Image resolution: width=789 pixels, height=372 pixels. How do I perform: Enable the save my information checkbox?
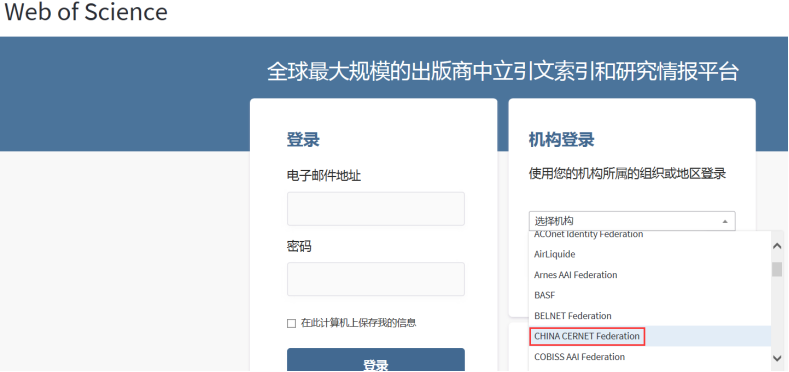291,323
